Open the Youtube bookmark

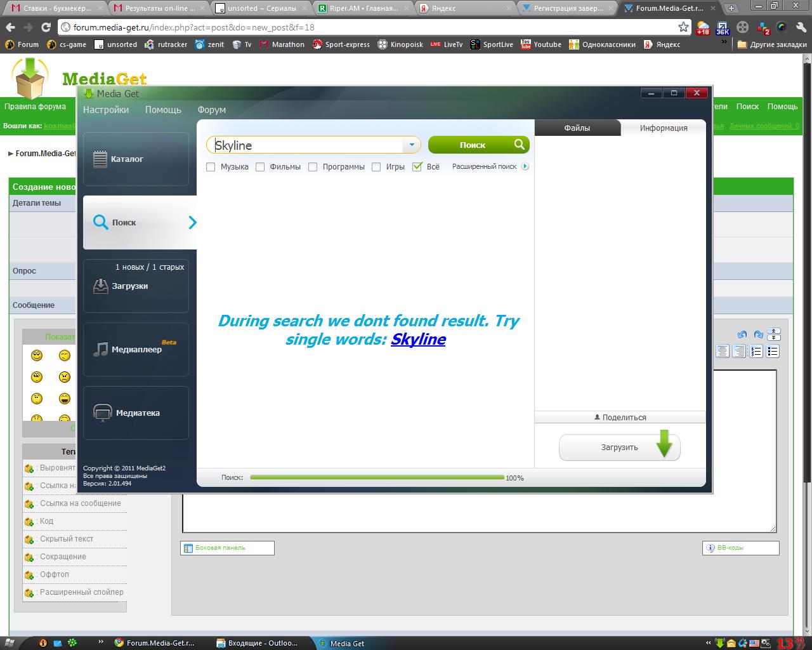coord(541,44)
